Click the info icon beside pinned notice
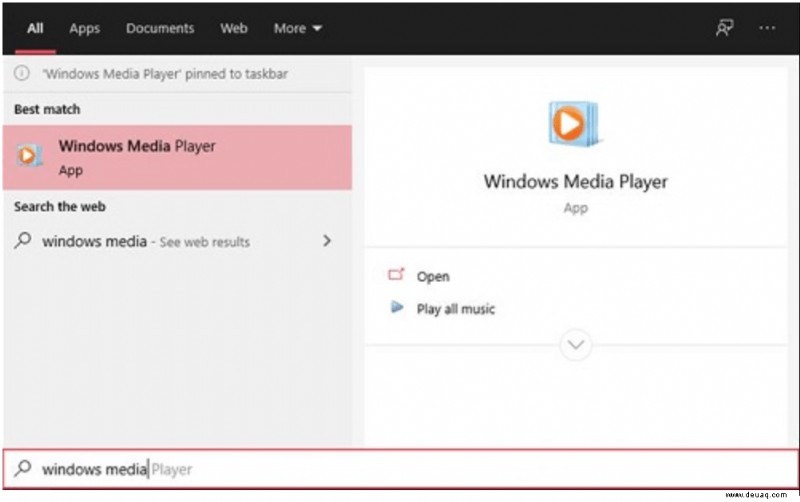Screen dimensions: 800x502 tap(21, 73)
